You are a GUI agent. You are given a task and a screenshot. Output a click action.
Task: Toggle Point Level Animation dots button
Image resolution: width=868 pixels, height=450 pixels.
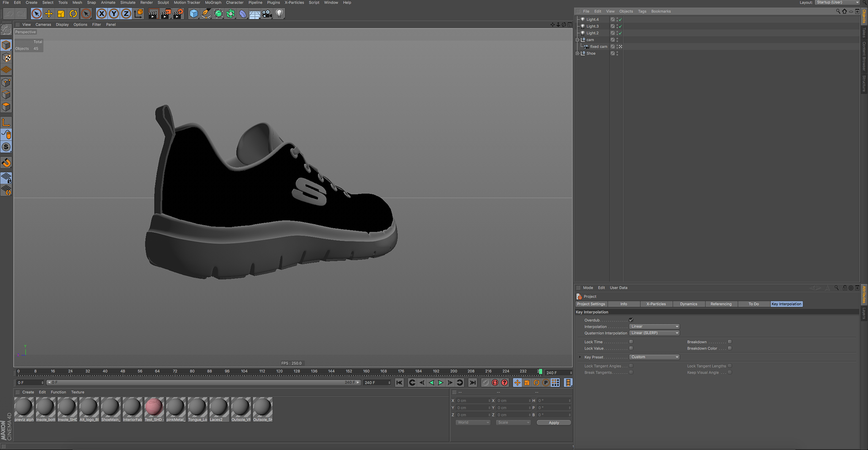click(x=555, y=383)
